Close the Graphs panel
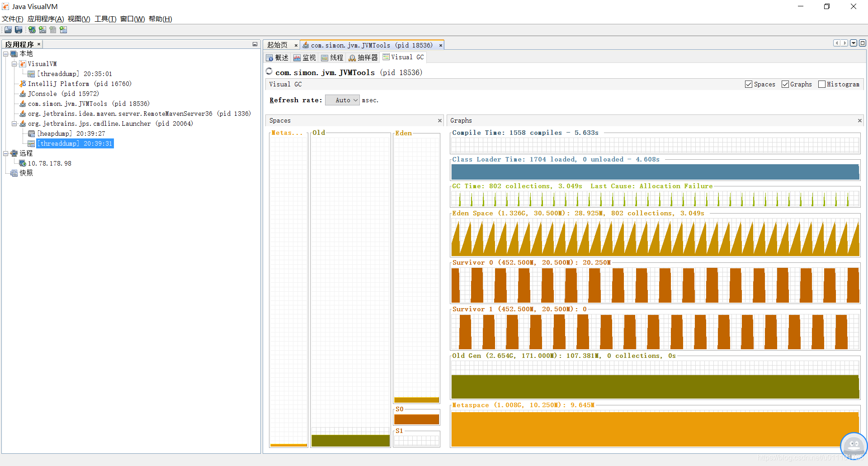This screenshot has width=868, height=466. (859, 120)
